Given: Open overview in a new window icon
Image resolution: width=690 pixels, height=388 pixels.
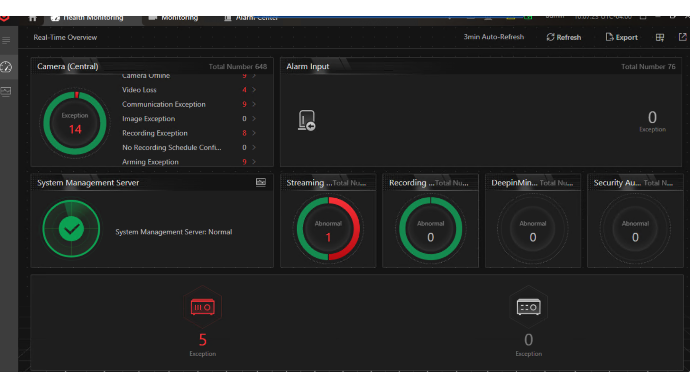Looking at the screenshot, I should coord(683,37).
